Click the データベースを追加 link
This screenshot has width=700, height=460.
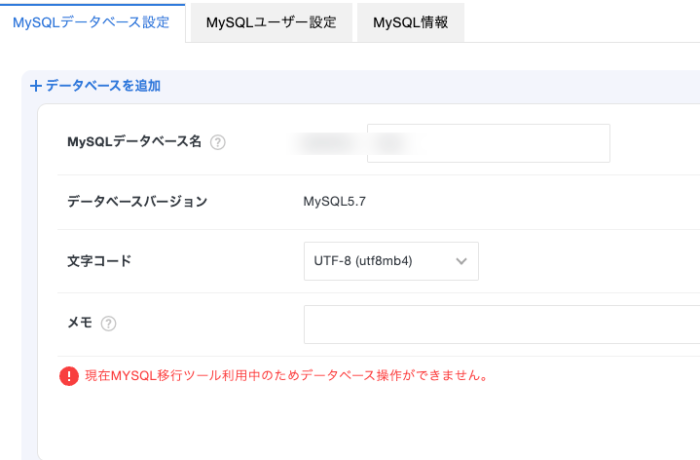click(103, 86)
